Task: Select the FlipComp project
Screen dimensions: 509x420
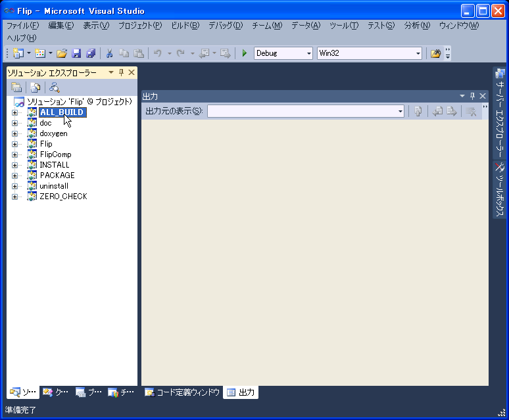Action: [x=55, y=154]
